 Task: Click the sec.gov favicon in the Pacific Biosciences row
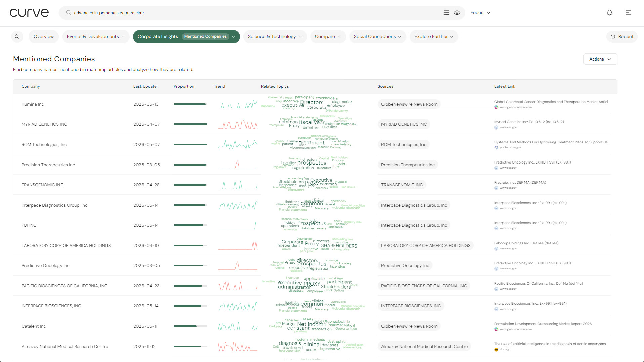[x=496, y=289]
